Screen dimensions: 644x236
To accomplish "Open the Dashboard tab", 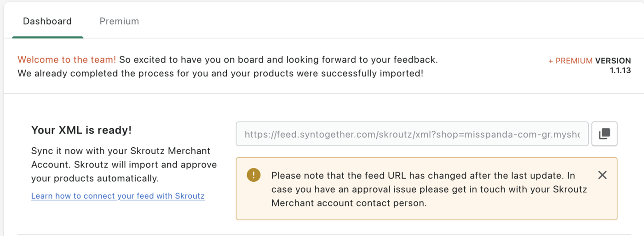I will (47, 21).
